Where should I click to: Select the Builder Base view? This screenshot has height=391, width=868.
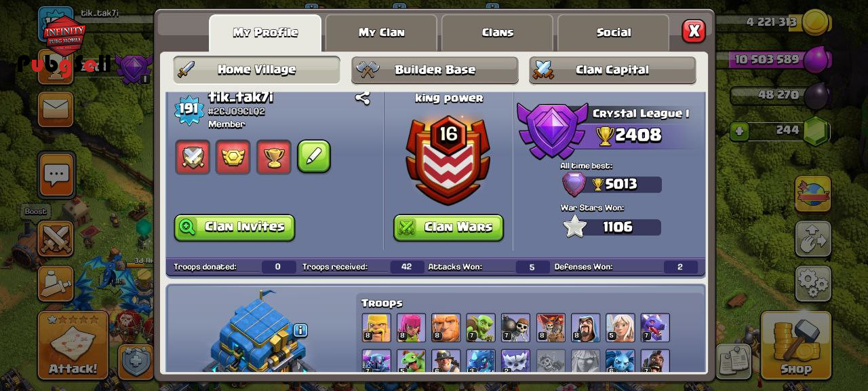(434, 70)
